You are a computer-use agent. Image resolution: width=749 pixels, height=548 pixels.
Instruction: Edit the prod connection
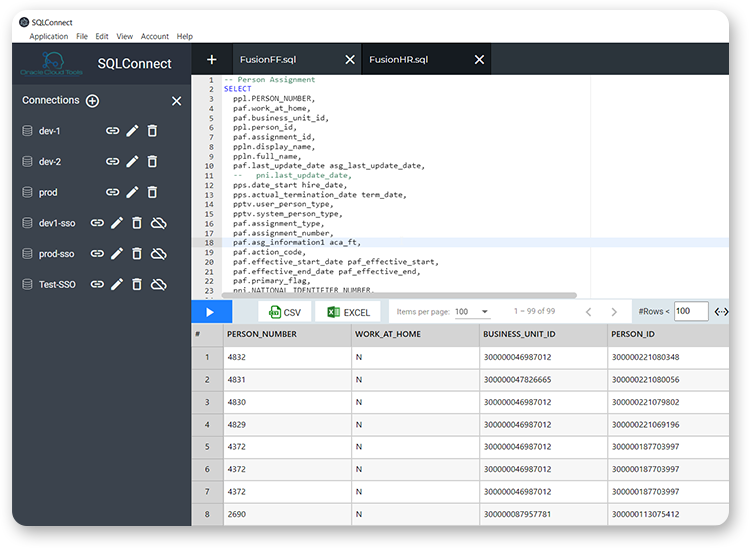(132, 192)
